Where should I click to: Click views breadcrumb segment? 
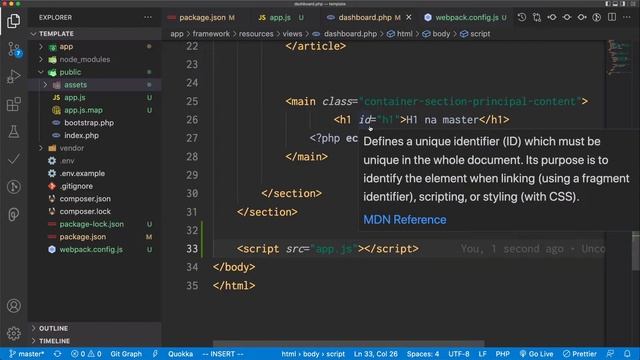292,34
